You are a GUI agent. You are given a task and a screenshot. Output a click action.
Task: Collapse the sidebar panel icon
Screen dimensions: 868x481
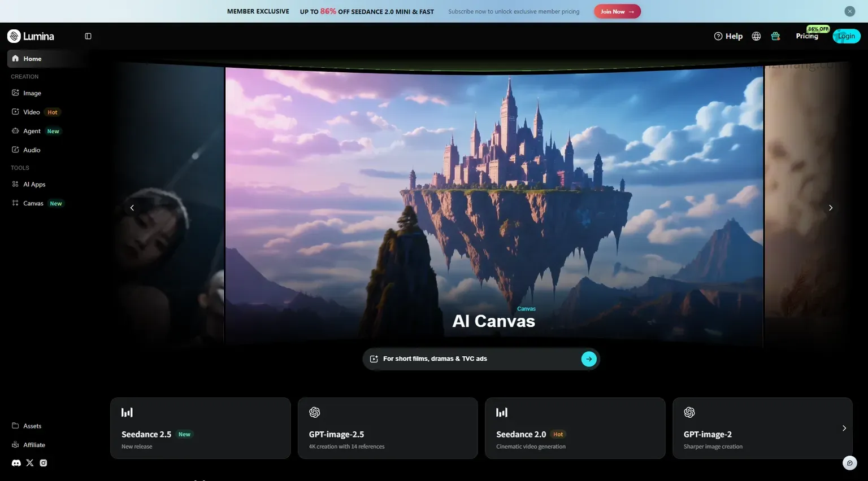coord(88,36)
